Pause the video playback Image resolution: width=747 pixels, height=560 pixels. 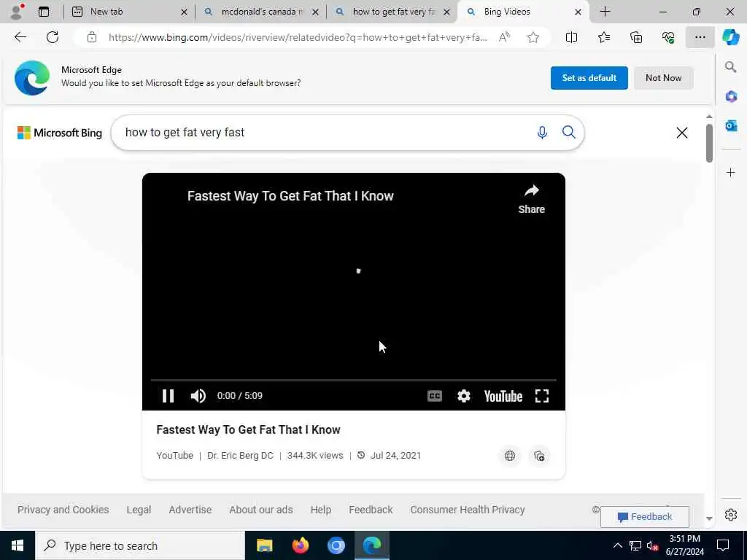pos(168,396)
